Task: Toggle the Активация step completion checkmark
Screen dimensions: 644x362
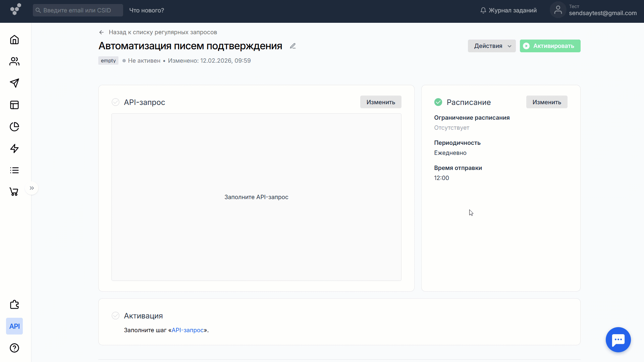Action: tap(115, 315)
